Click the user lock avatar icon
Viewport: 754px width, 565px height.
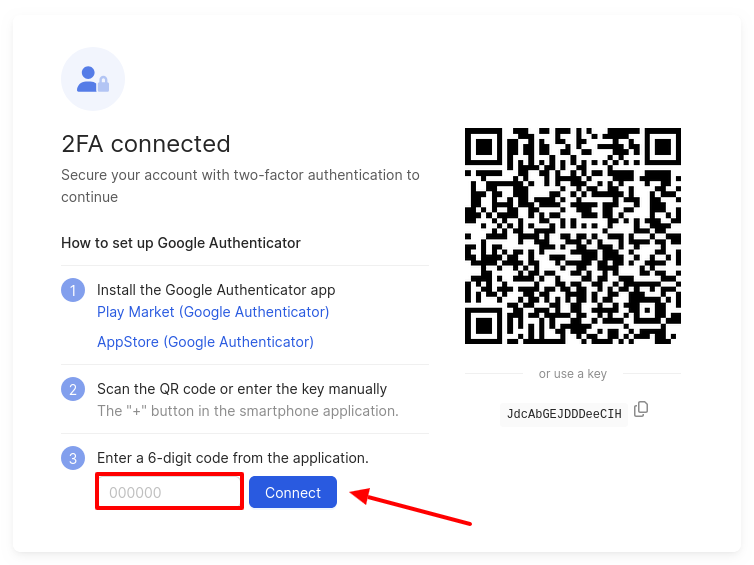click(93, 79)
